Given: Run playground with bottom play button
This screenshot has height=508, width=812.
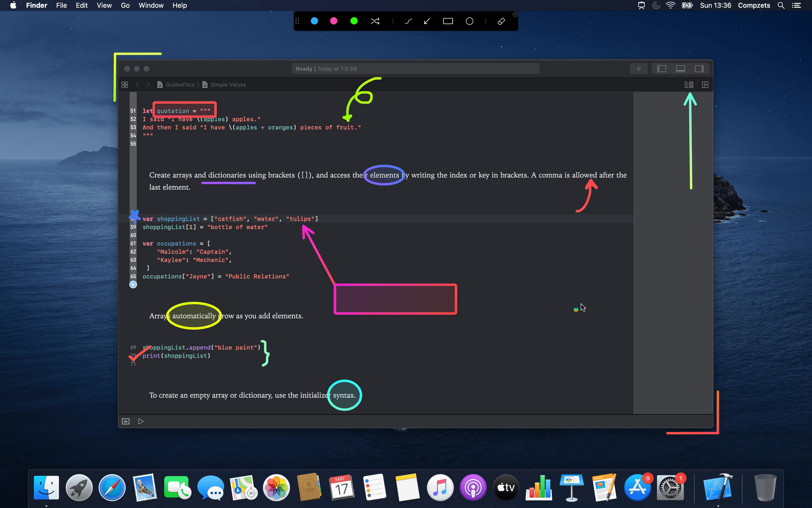Looking at the screenshot, I should click(141, 421).
